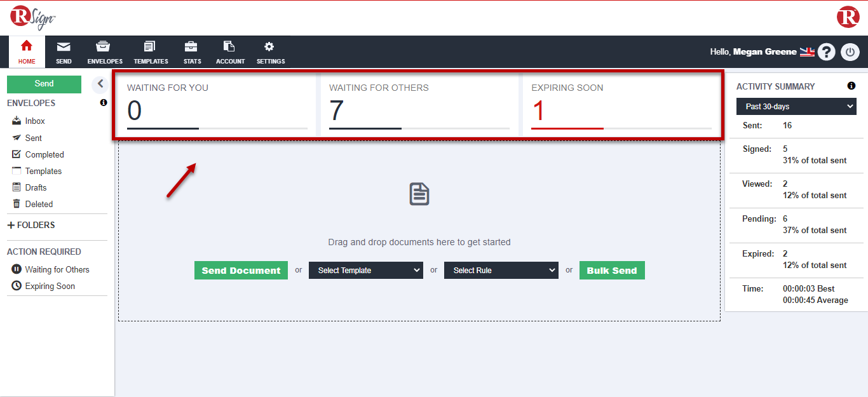Click the Drafts icon in the sidebar

coord(17,187)
